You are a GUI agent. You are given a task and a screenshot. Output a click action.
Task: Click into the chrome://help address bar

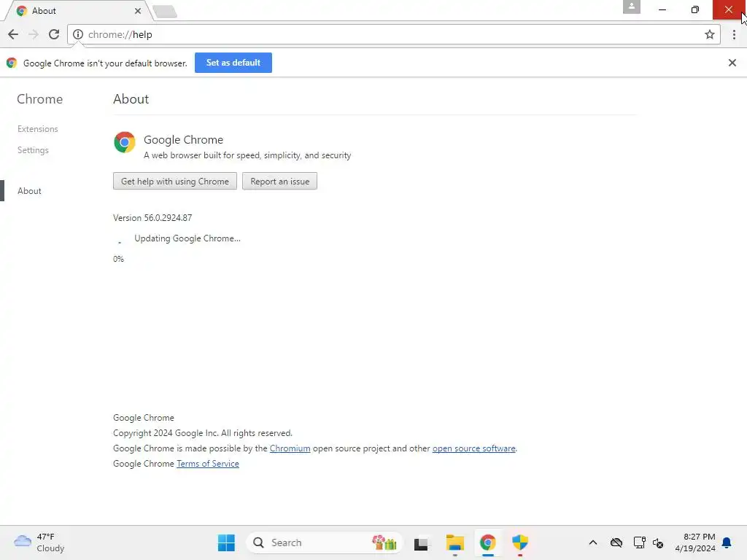click(x=393, y=34)
